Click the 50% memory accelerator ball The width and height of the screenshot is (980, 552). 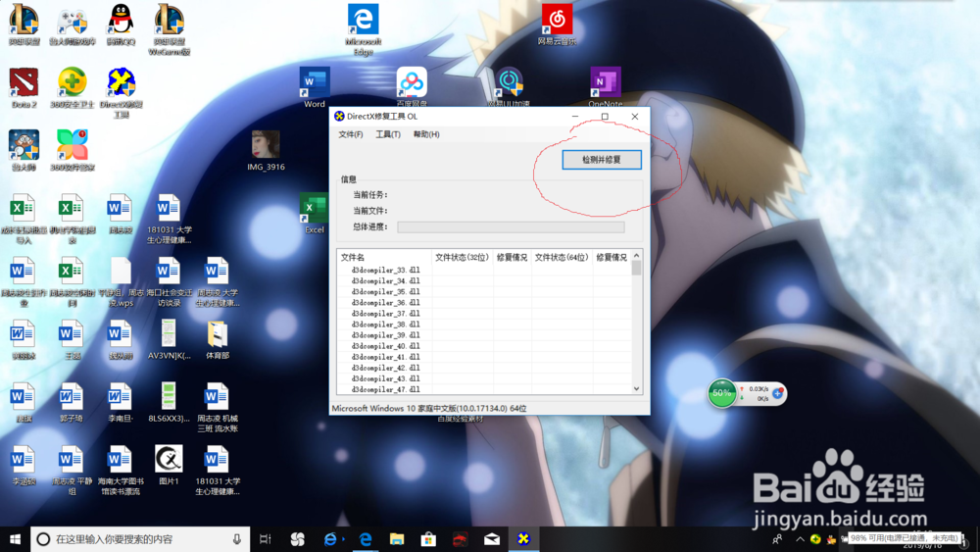pyautogui.click(x=721, y=393)
